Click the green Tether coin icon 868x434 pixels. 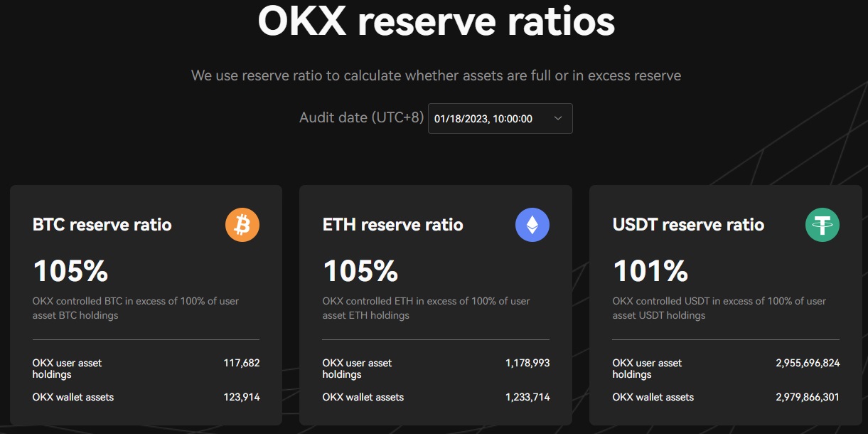tap(823, 225)
